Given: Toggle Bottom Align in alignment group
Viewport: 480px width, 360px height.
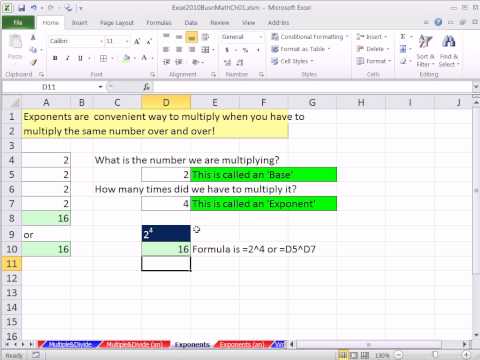Looking at the screenshot, I should (192, 37).
